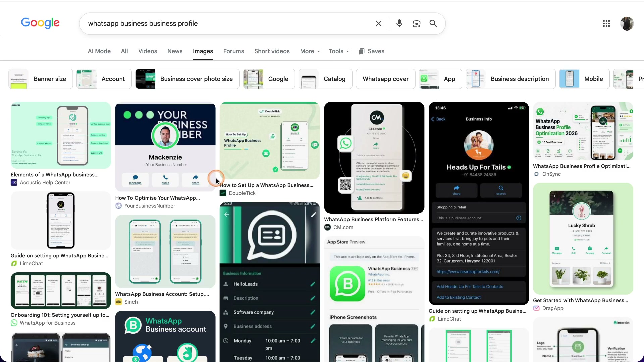
Task: Clear the search box text
Action: tap(378, 24)
